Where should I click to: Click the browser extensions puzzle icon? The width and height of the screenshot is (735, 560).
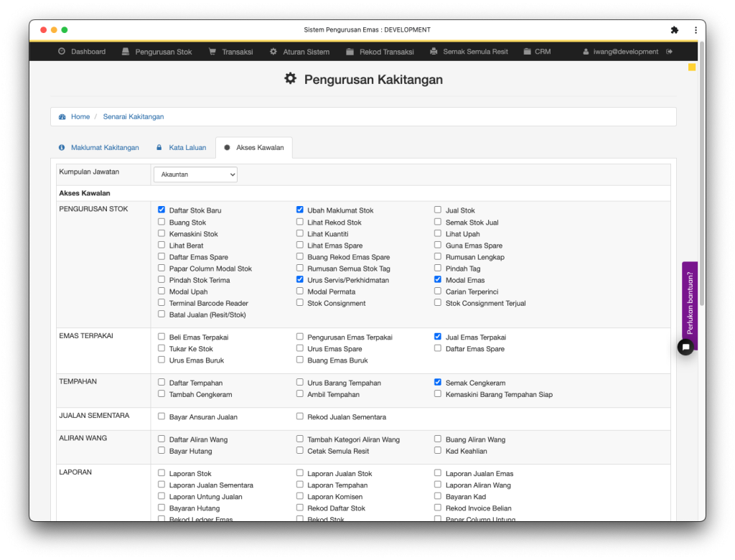point(674,30)
